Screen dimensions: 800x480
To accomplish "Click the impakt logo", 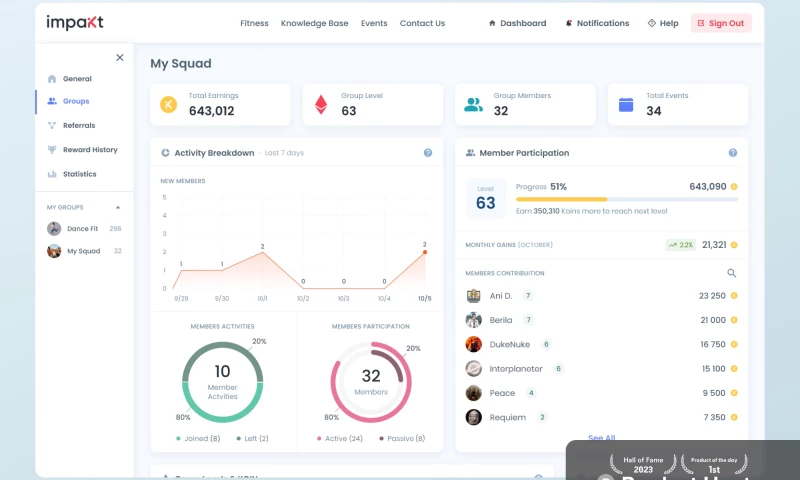I will 75,23.
